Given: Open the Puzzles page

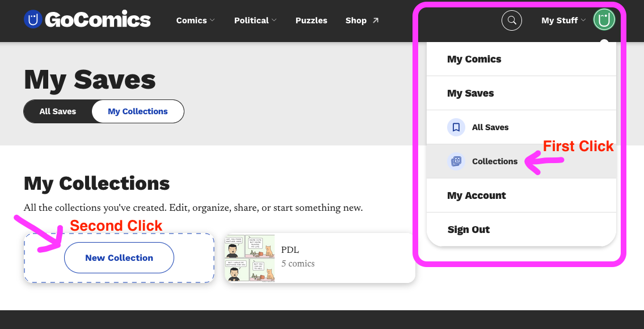Looking at the screenshot, I should (312, 20).
